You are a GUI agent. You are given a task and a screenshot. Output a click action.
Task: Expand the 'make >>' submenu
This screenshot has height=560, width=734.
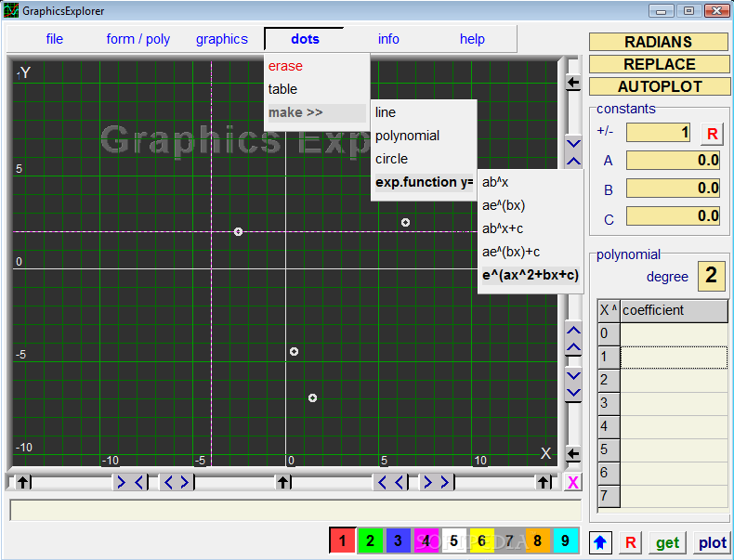click(x=317, y=112)
